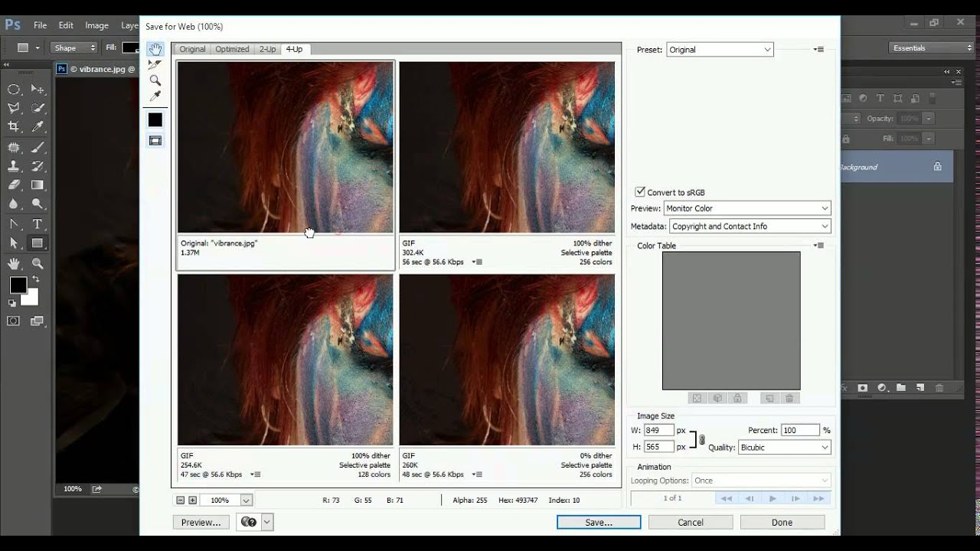Open the Metadata dropdown
980x551 pixels.
pos(750,227)
